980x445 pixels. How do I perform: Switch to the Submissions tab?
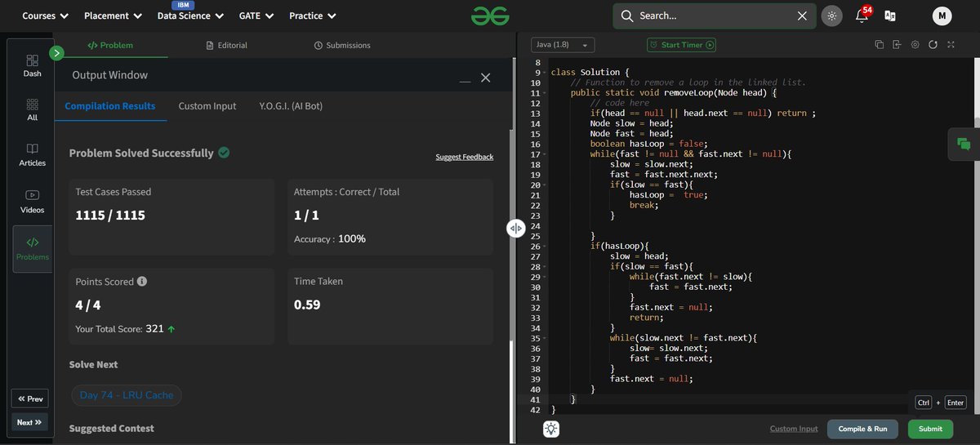coord(341,46)
